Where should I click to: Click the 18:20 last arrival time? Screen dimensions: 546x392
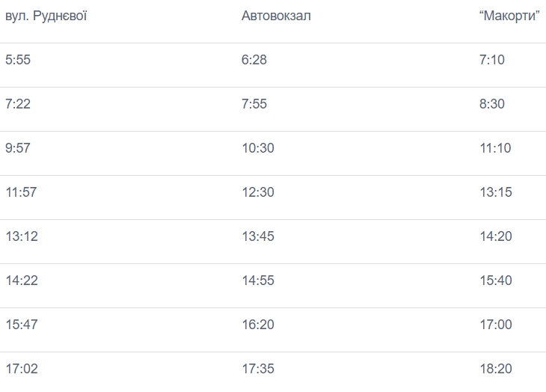pyautogui.click(x=496, y=369)
